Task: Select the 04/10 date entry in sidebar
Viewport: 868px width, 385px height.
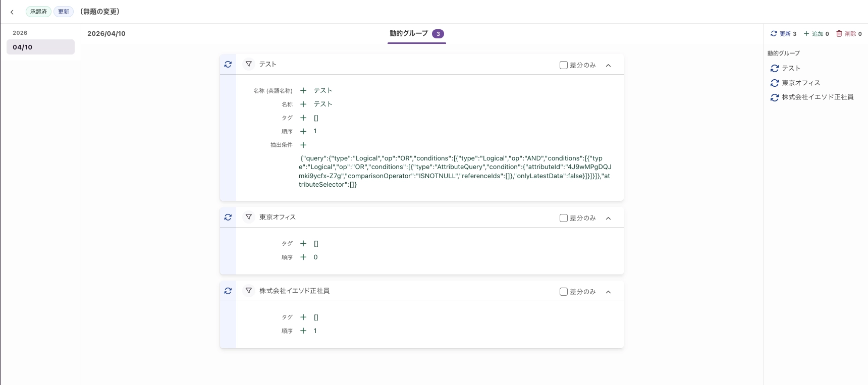Action: pyautogui.click(x=40, y=47)
